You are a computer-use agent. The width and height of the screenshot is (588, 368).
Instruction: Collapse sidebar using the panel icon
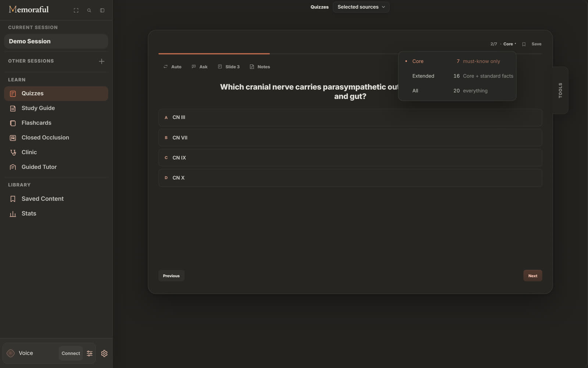pyautogui.click(x=102, y=10)
